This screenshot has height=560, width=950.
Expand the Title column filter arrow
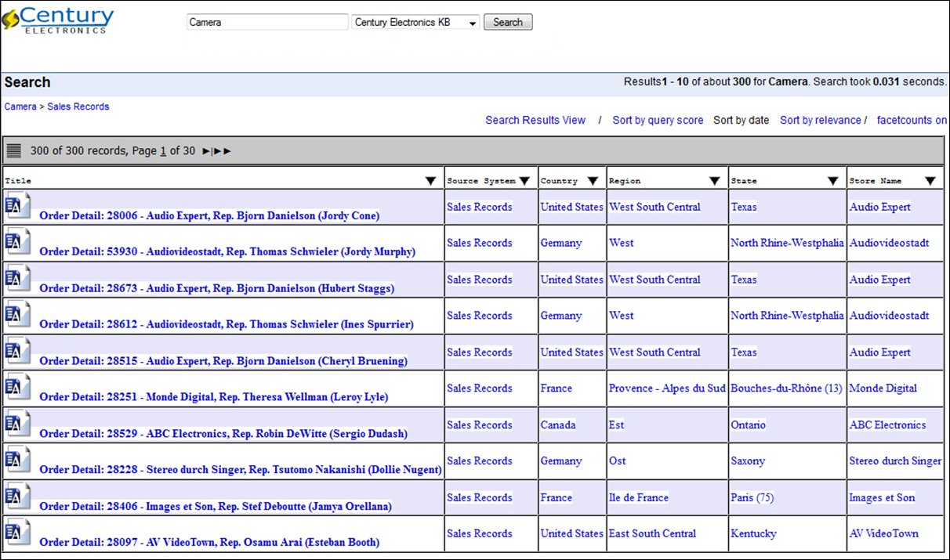(x=430, y=181)
